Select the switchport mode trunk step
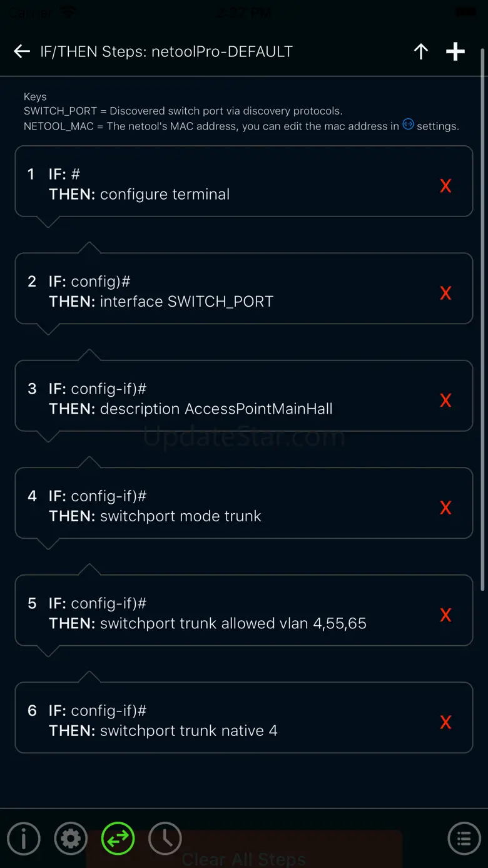 pos(219,506)
